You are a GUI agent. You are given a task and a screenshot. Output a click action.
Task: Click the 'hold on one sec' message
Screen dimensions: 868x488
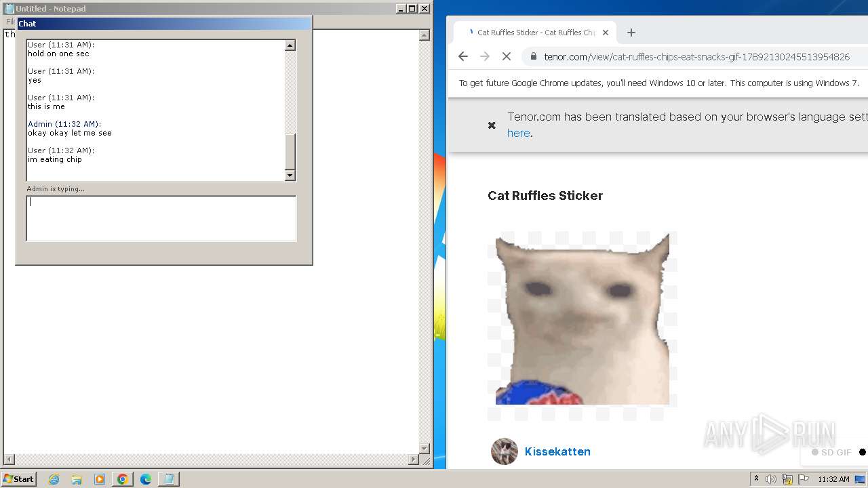coord(58,54)
